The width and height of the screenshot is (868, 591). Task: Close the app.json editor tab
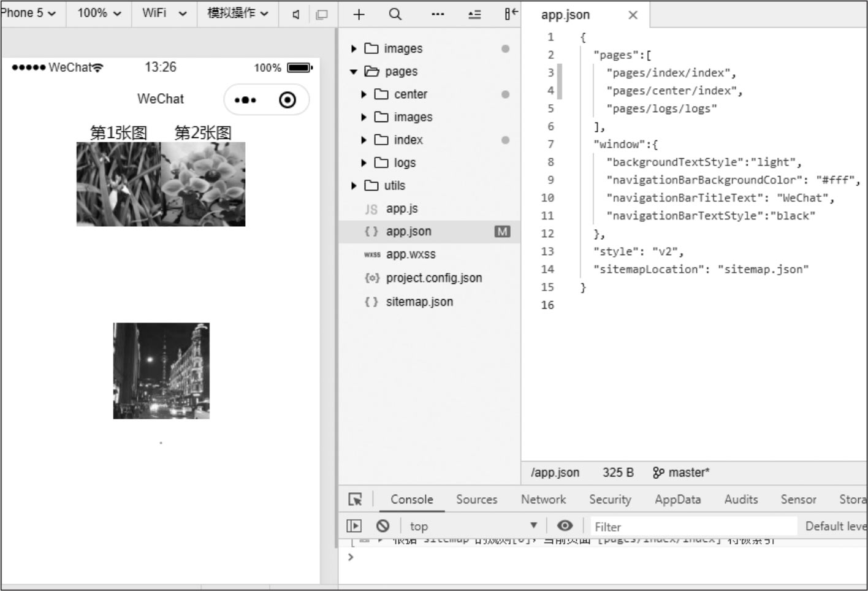coord(633,15)
